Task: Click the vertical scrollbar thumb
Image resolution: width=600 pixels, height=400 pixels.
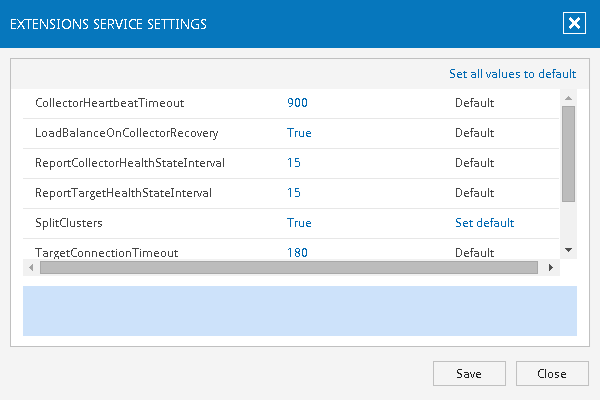Action: coord(568,153)
